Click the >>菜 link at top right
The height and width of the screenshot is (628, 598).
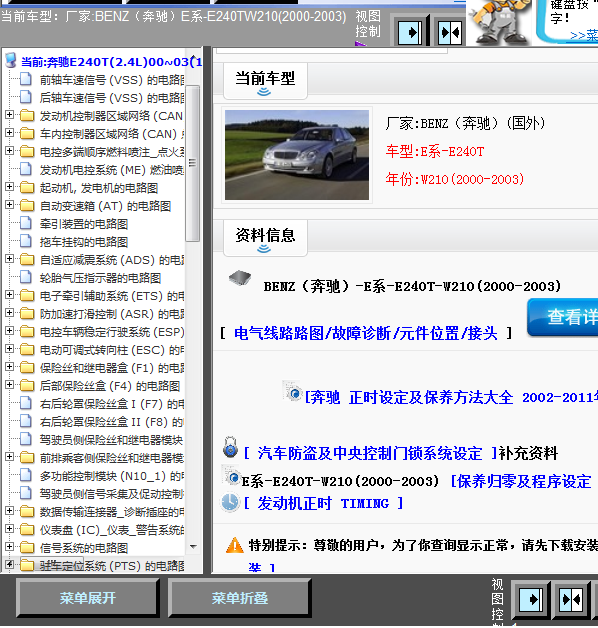click(x=584, y=36)
